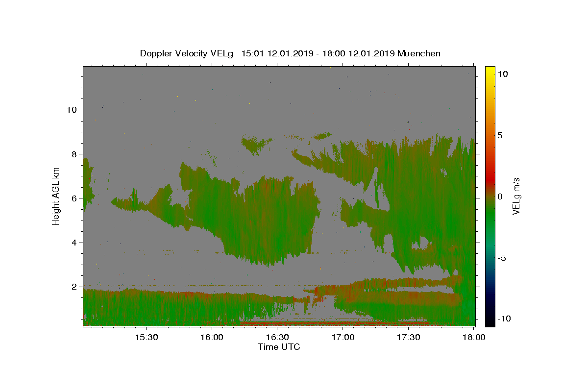Click the 16:00 time tick label
This screenshot has height=392, width=588.
click(x=212, y=337)
